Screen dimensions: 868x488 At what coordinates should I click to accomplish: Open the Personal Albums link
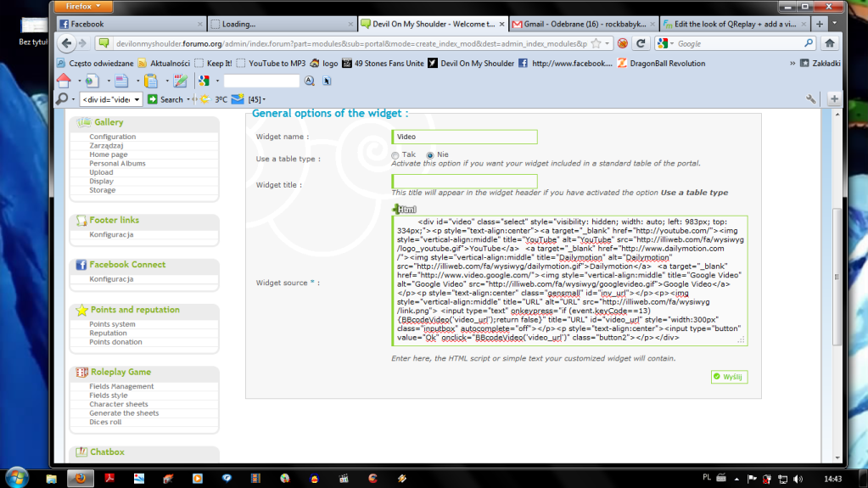pyautogui.click(x=117, y=164)
